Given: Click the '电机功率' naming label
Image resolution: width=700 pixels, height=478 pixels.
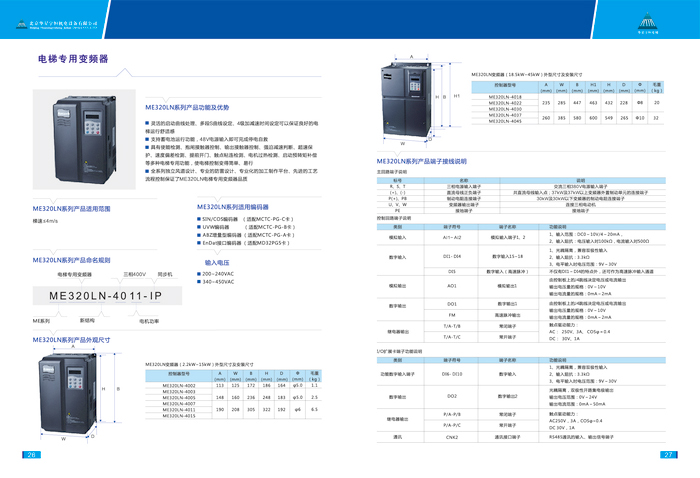Looking at the screenshot, I should (149, 321).
